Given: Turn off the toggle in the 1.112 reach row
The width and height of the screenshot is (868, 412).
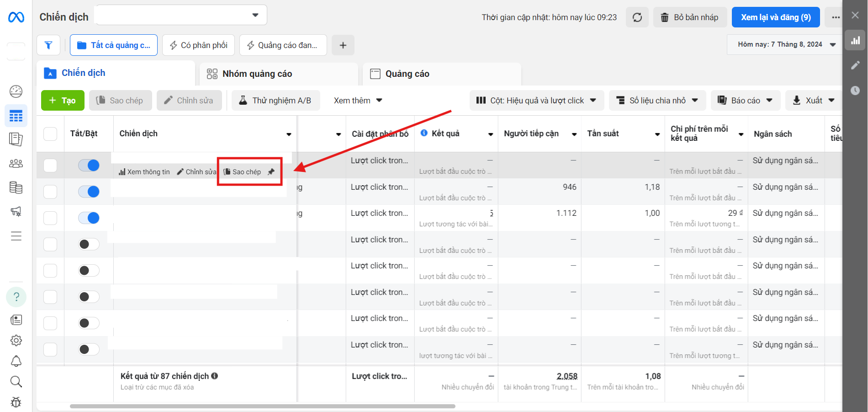Looking at the screenshot, I should point(89,218).
